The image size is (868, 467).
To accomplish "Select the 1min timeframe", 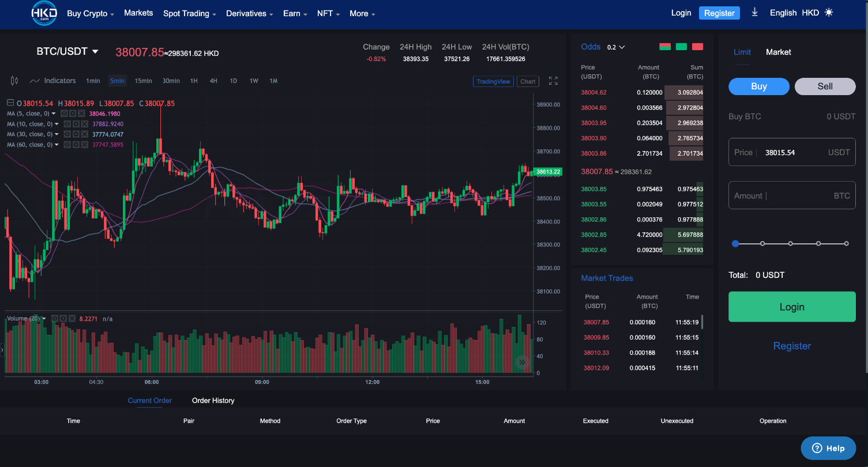I will coord(93,81).
